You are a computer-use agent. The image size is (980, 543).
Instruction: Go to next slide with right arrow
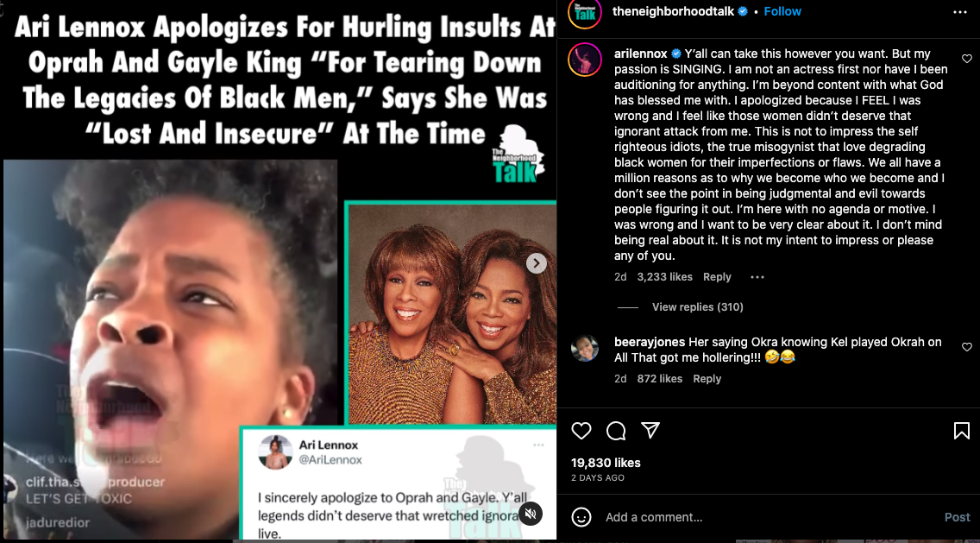click(x=536, y=263)
